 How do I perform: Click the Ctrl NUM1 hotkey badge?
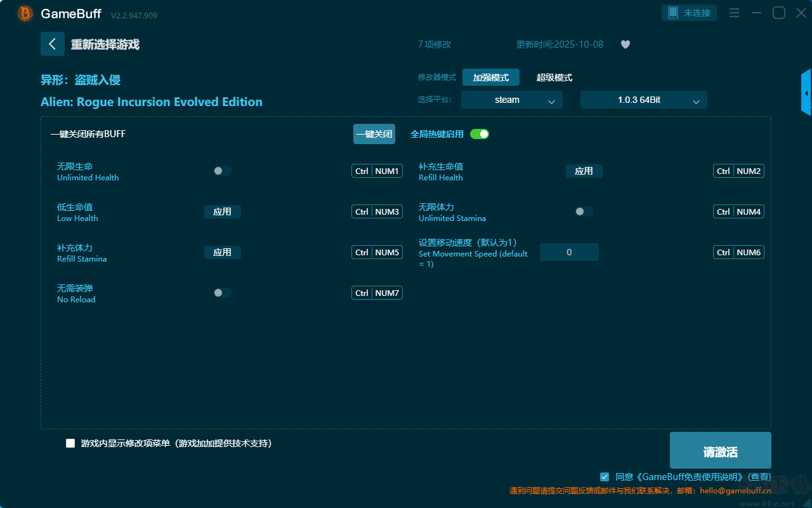tap(377, 171)
